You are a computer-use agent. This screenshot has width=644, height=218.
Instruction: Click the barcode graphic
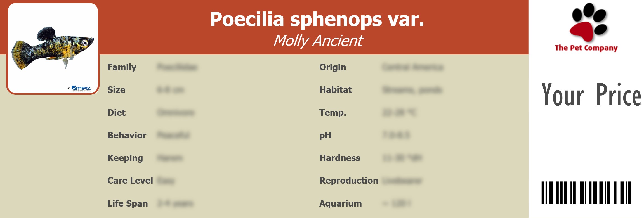tap(586, 193)
